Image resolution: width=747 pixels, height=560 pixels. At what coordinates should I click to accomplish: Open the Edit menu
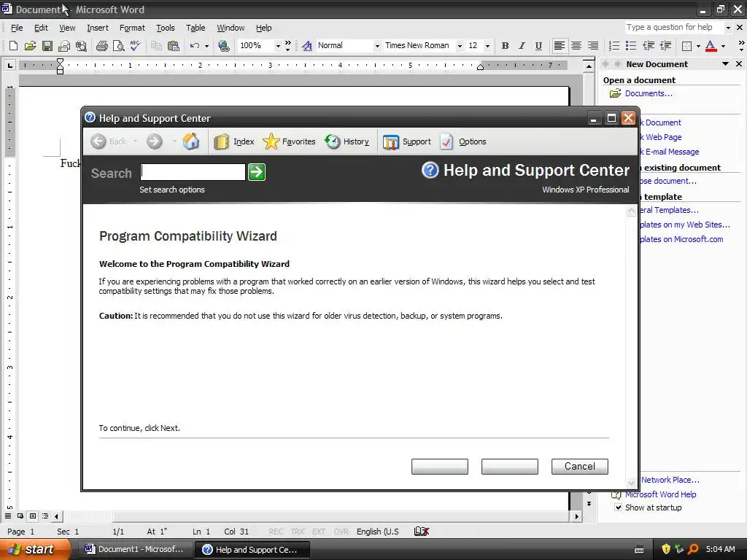41,28
